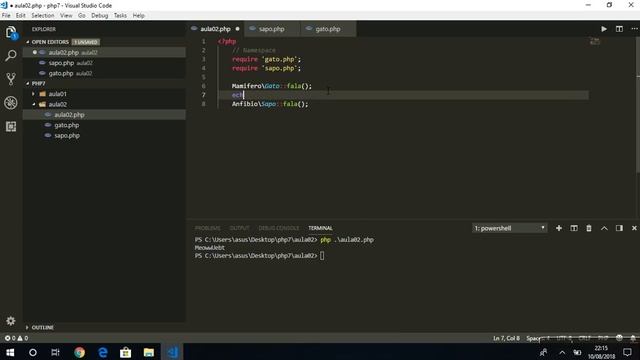Maximize the panel with the up chevron
Screen dimensions: 640x360
(604, 228)
